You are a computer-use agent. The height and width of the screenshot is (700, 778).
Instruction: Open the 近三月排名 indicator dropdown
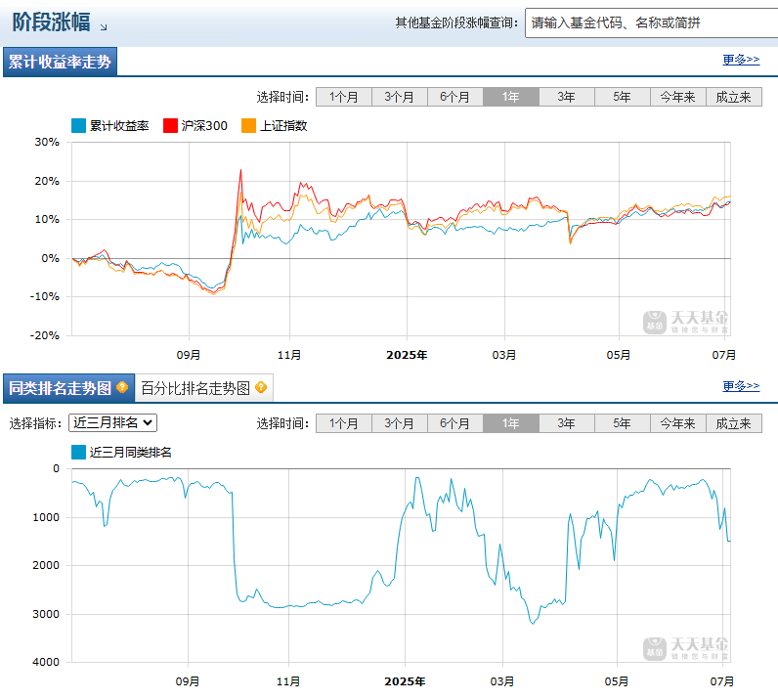[112, 423]
